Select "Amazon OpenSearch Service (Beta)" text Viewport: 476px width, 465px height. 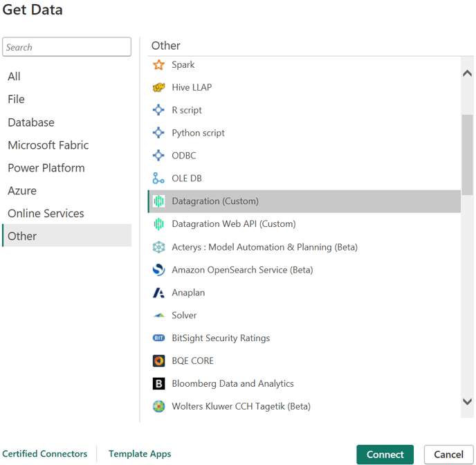pos(242,270)
